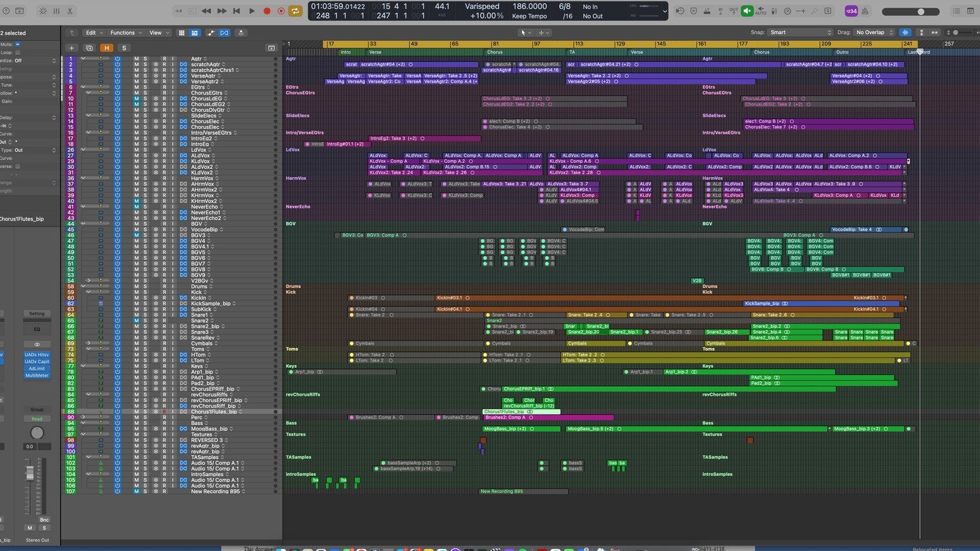Solo the KickSample_bip track
The image size is (980, 551).
pyautogui.click(x=145, y=304)
